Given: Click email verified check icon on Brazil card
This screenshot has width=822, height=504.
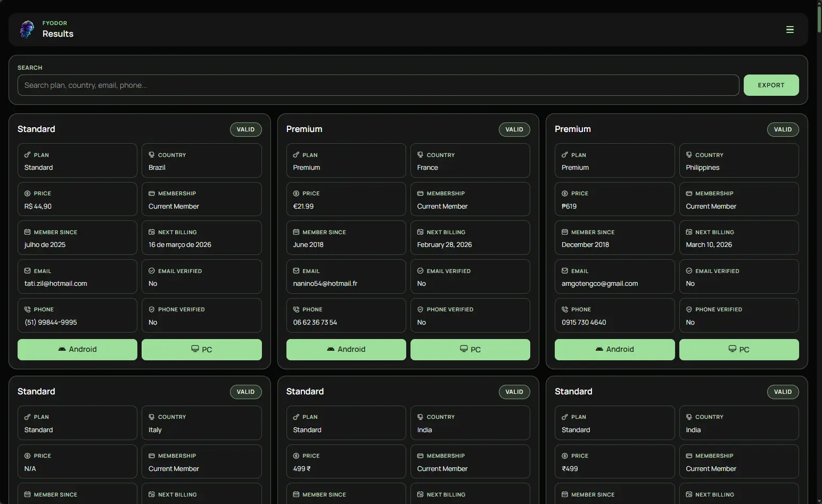Looking at the screenshot, I should tap(152, 271).
